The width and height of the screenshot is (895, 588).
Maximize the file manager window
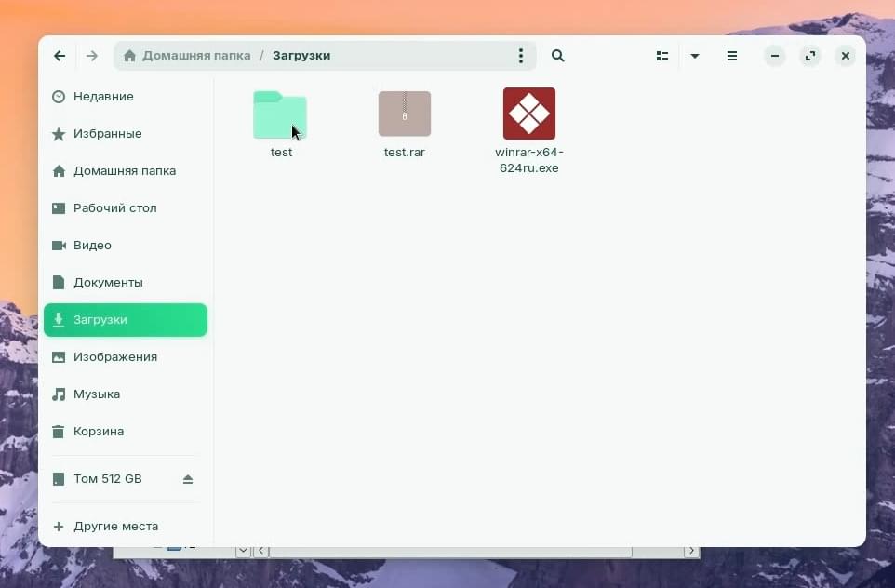tap(810, 56)
